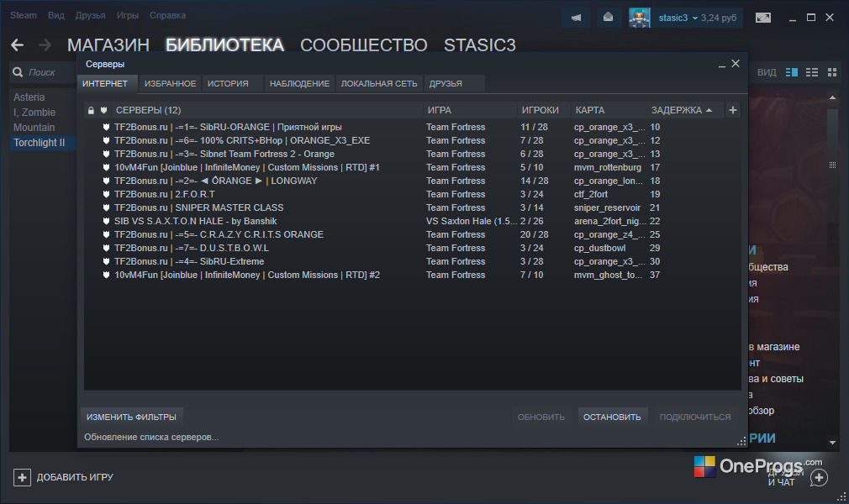Open friends and chat bubble icon
Viewport: 849px width, 504px height.
[819, 477]
